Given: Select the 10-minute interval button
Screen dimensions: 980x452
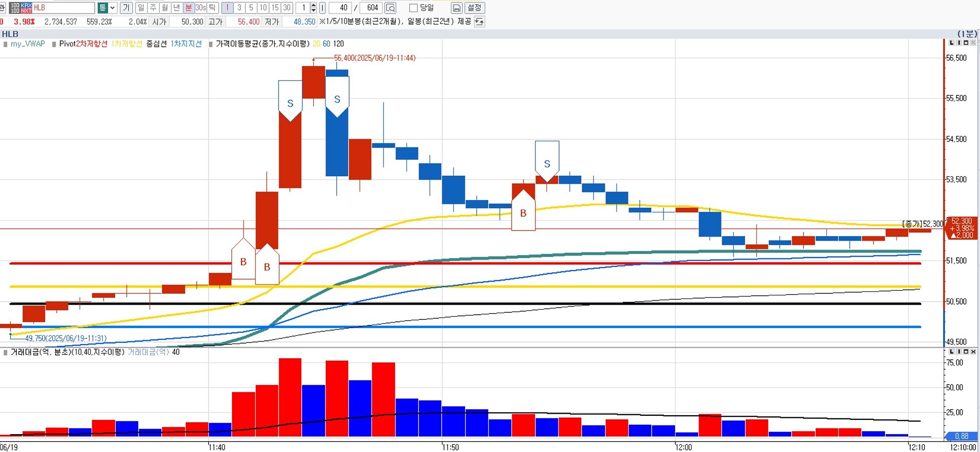Looking at the screenshot, I should tap(263, 8).
